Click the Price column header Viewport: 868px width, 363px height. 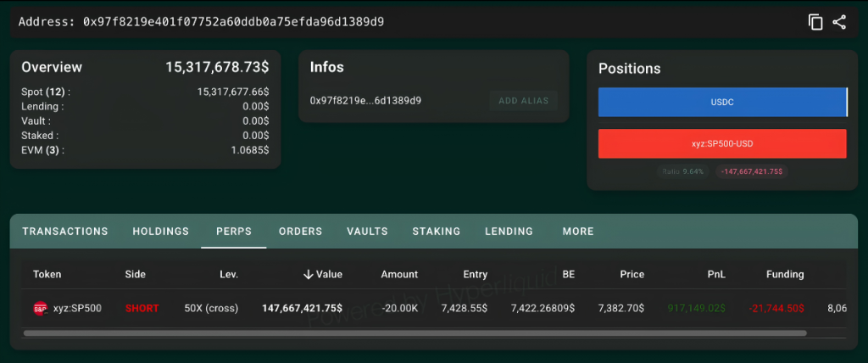[632, 274]
